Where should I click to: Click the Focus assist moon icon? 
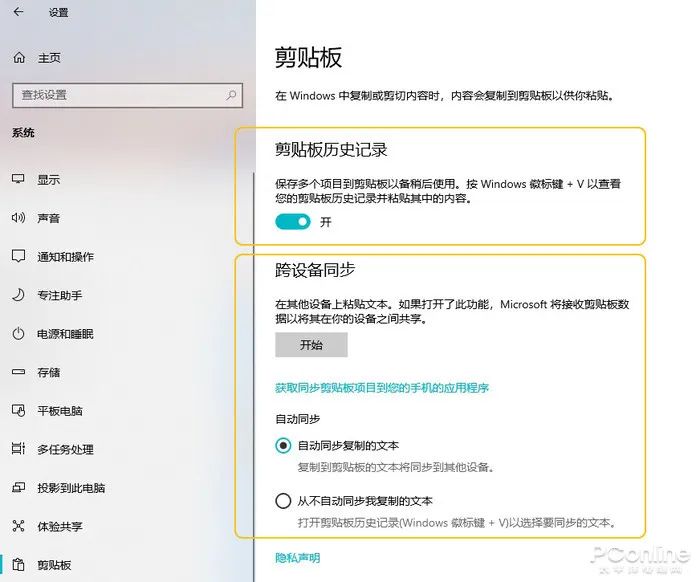(18, 295)
